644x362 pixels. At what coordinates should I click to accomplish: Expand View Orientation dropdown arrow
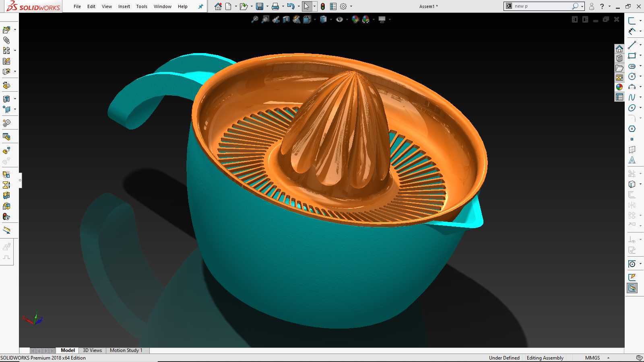(315, 19)
